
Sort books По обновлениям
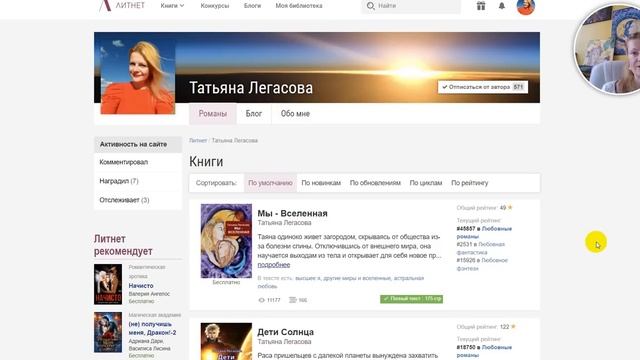[375, 183]
